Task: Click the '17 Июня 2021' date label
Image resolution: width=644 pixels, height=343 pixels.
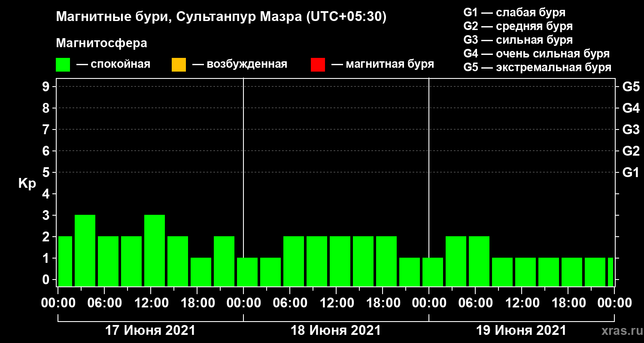Action: point(150,331)
